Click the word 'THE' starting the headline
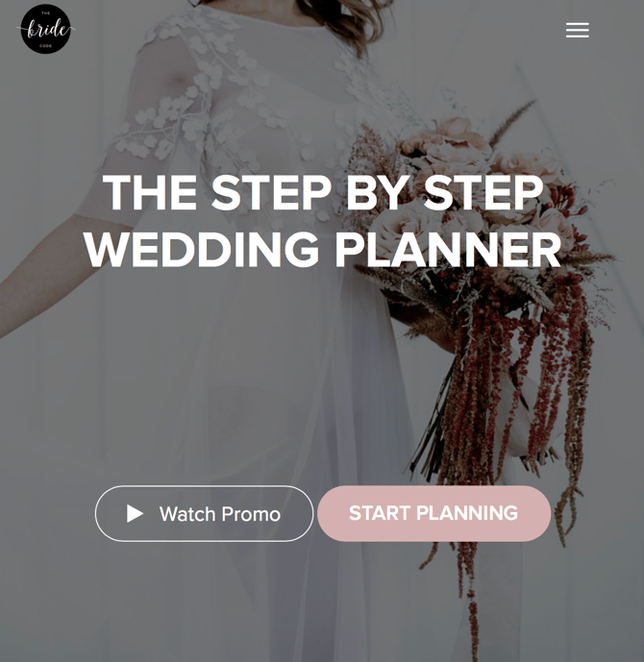The image size is (644, 662). (150, 192)
